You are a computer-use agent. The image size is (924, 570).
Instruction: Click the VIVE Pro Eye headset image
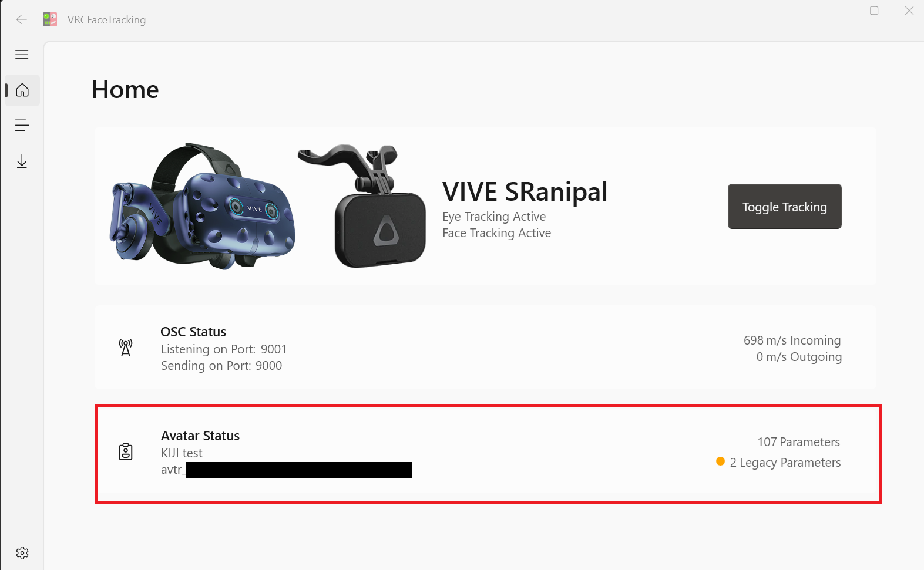click(202, 206)
